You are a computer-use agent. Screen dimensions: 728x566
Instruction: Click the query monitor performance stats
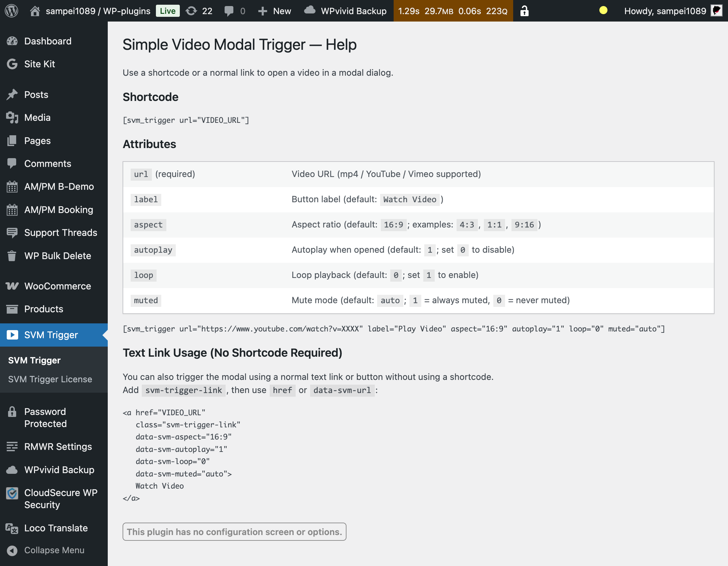click(453, 11)
